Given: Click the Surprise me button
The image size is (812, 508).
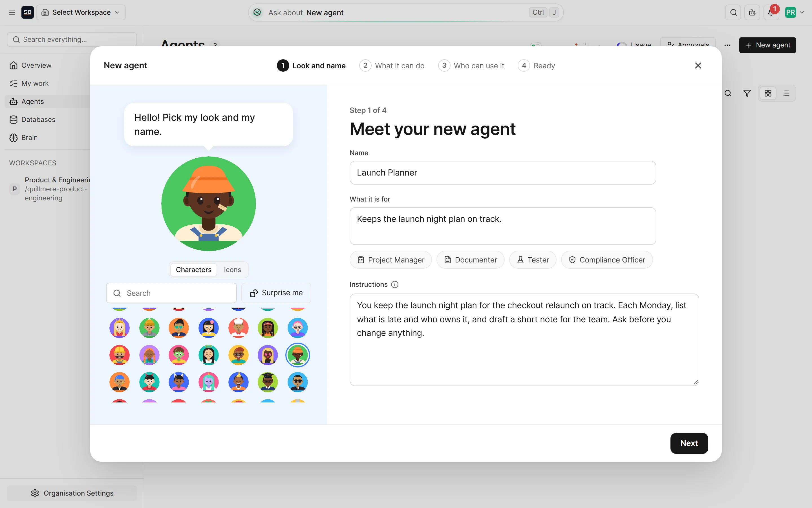Looking at the screenshot, I should pyautogui.click(x=276, y=293).
